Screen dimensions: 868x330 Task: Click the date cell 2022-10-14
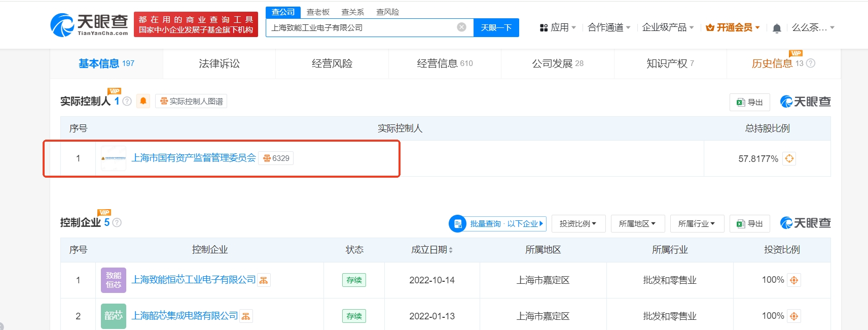432,280
